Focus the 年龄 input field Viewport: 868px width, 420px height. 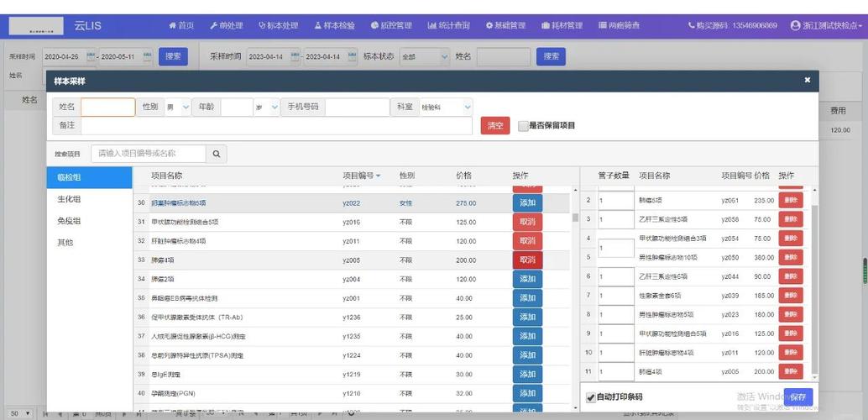(237, 108)
